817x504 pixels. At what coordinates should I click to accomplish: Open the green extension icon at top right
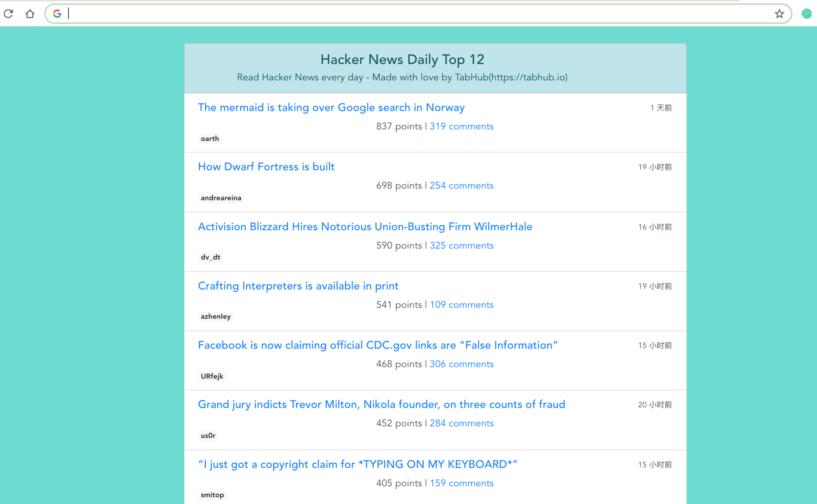pyautogui.click(x=806, y=14)
